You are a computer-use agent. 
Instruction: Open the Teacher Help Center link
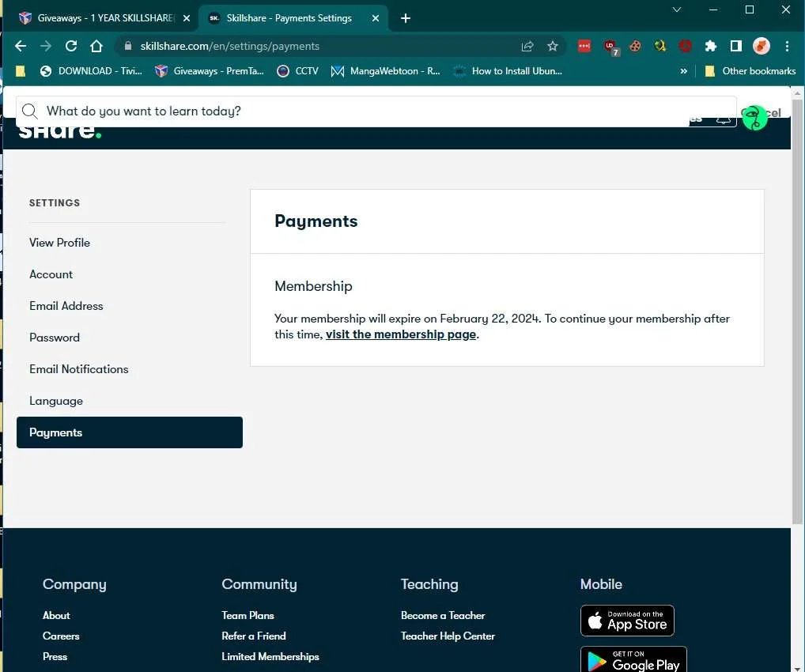[x=448, y=636]
